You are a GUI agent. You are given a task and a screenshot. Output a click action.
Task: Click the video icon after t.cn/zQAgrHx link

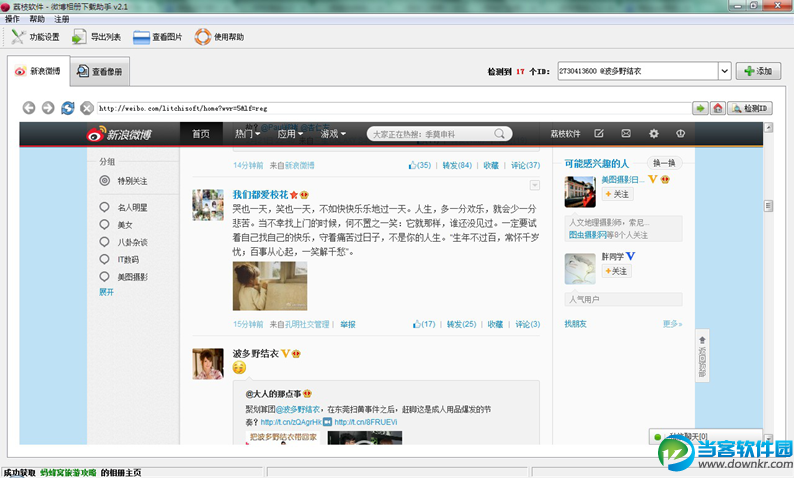(x=328, y=422)
